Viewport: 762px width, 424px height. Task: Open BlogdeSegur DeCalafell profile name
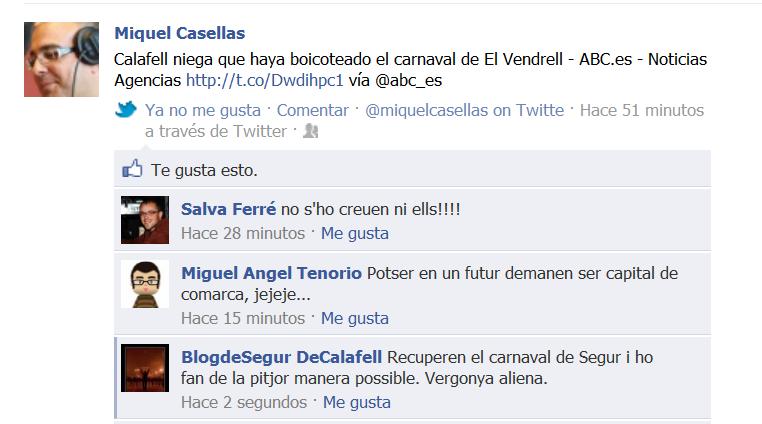point(281,357)
